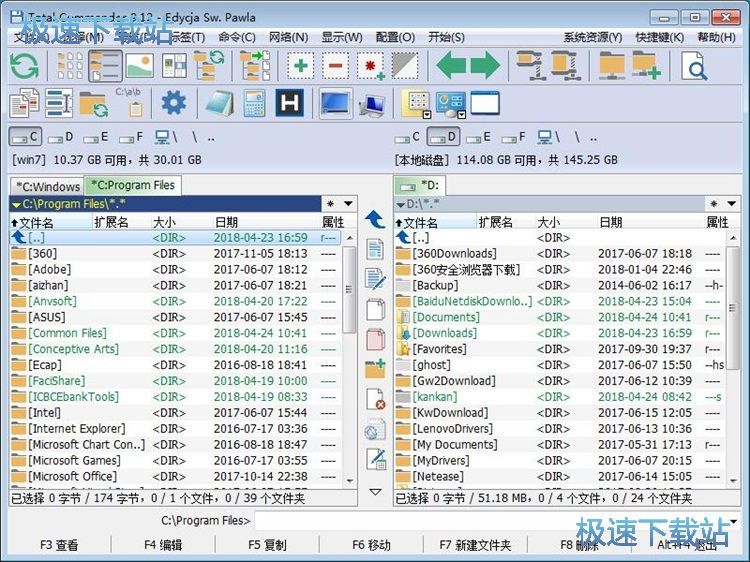The height and width of the screenshot is (562, 750).
Task: Select drive E in left panel
Action: pos(96,138)
